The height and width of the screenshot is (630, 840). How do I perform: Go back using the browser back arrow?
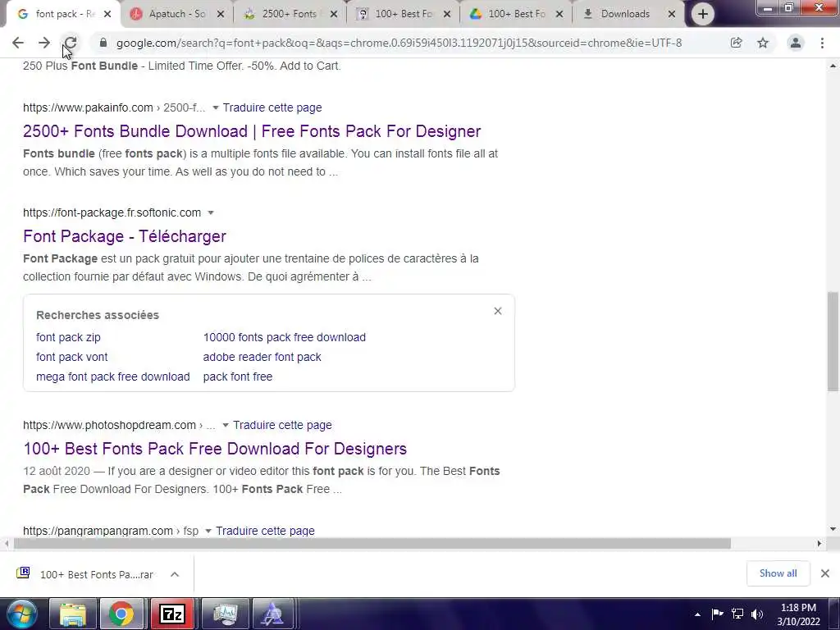point(18,43)
